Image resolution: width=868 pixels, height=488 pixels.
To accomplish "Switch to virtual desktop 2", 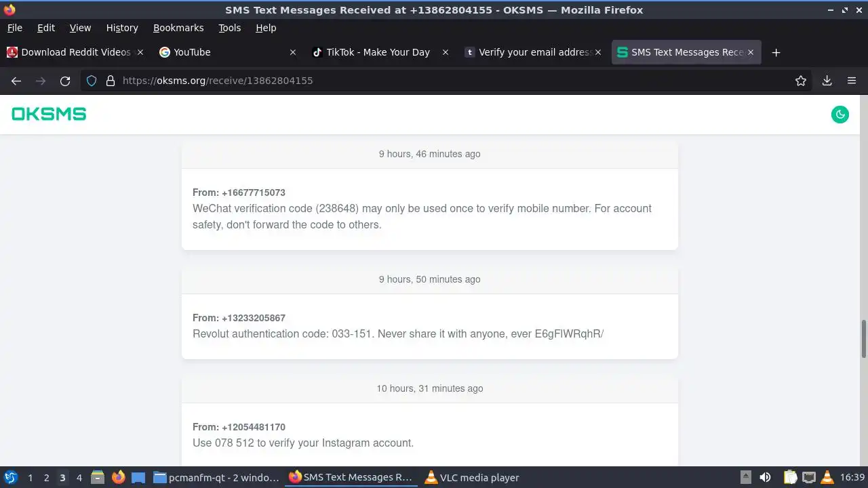I will point(46,477).
